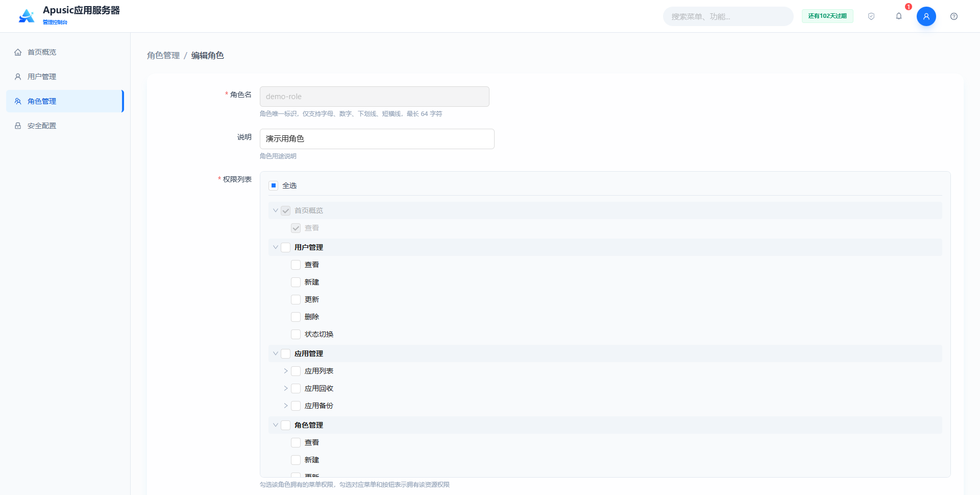980x495 pixels.
Task: Check 新建 under 用户管理
Action: coord(296,282)
